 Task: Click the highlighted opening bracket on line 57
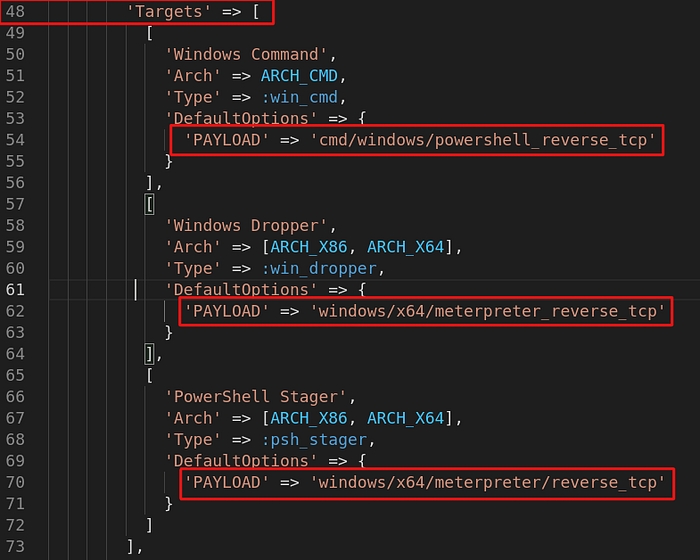coord(149,204)
